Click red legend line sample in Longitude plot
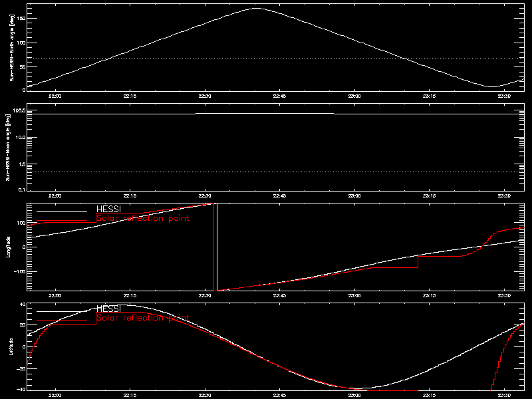 (x=62, y=221)
